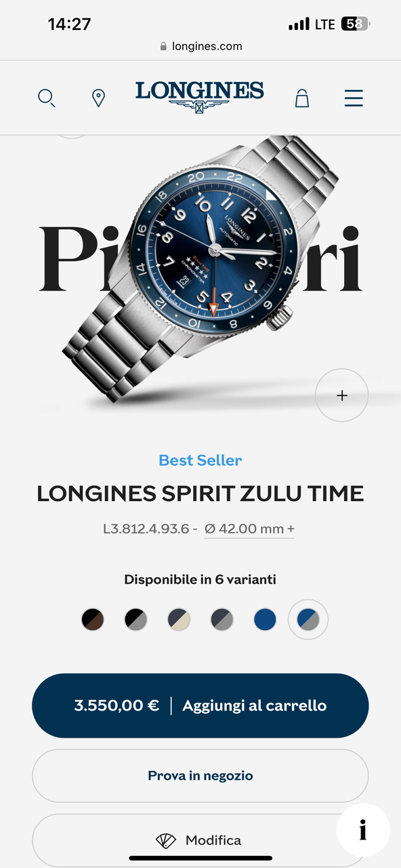401x868 pixels.
Task: Open the round info icon
Action: point(363,830)
